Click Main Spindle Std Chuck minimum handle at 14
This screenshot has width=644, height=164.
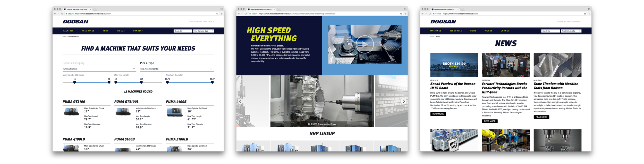click(x=74, y=82)
